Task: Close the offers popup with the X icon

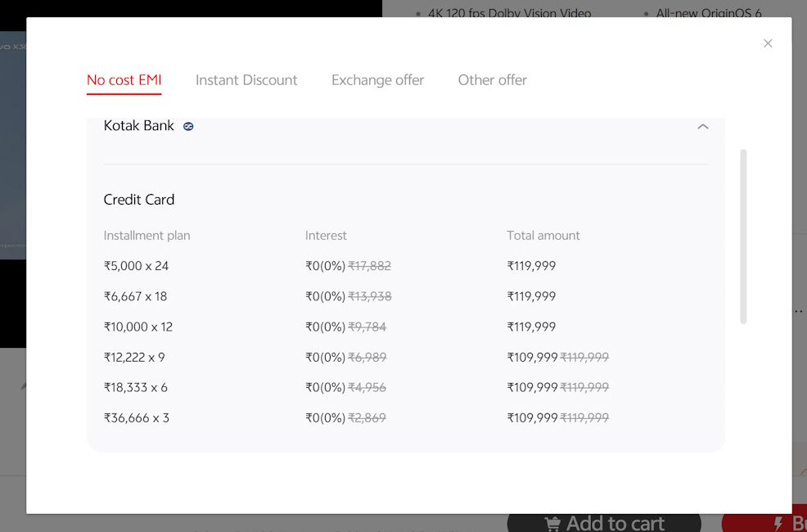Action: [x=768, y=43]
